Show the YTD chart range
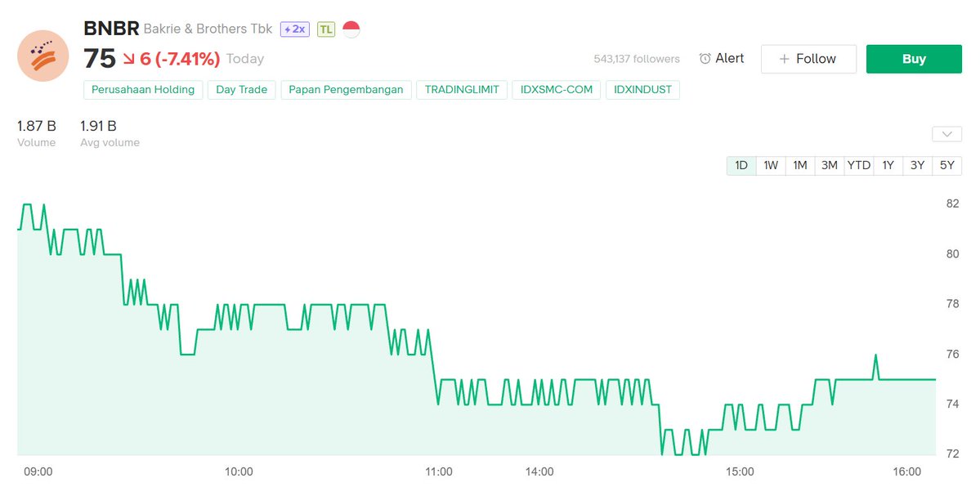Image resolution: width=980 pixels, height=496 pixels. click(x=859, y=166)
